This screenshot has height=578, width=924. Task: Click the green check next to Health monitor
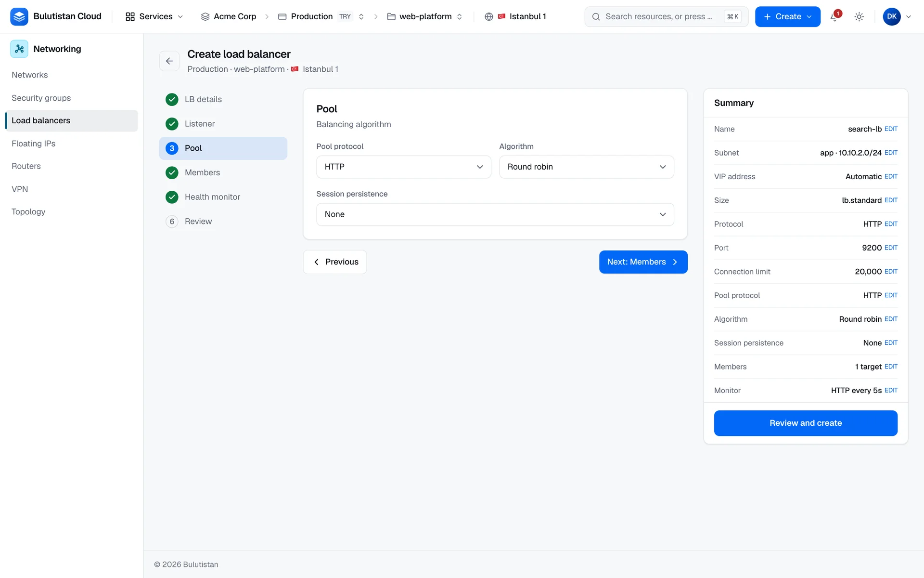(x=172, y=197)
